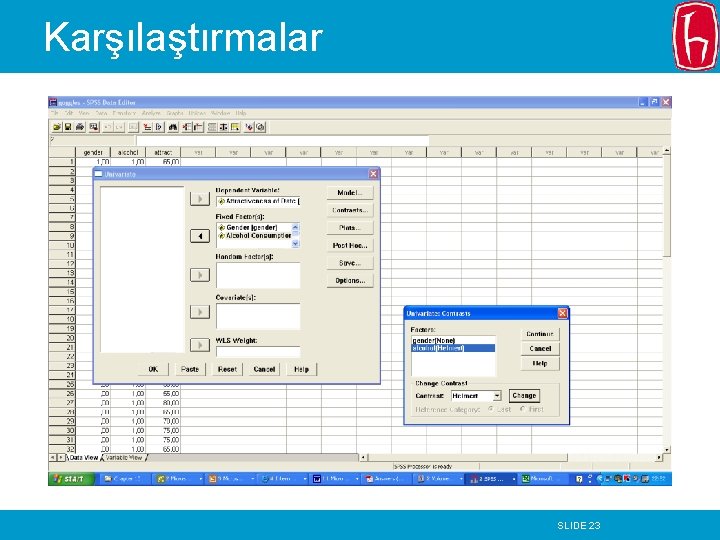The width and height of the screenshot is (720, 540).
Task: Click the arrow button beside Covariate(s)
Action: (x=200, y=312)
